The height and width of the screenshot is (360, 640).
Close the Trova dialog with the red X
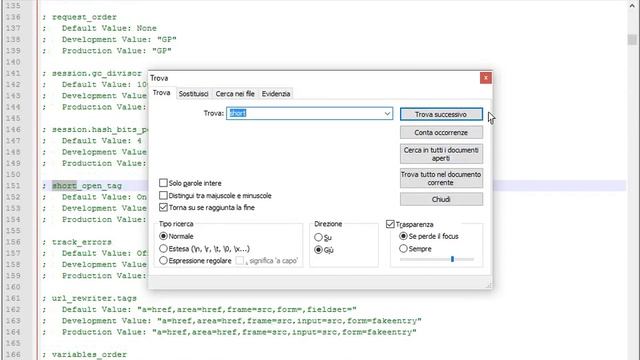(485, 78)
